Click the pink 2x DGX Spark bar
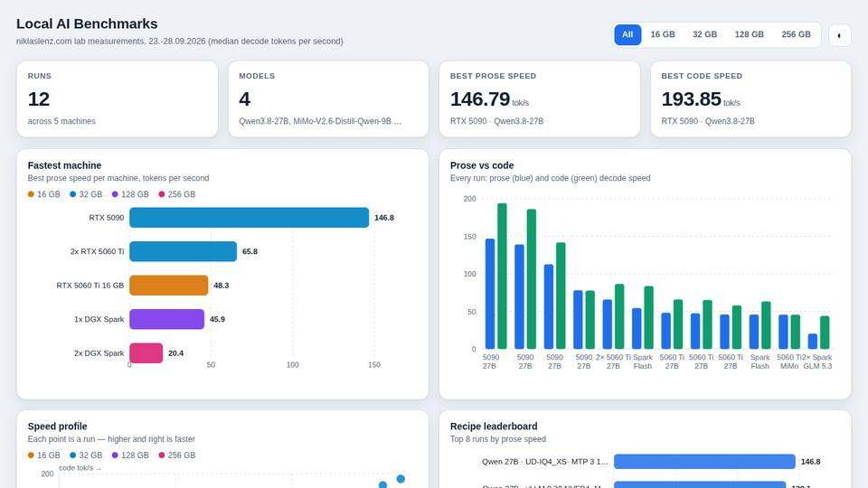Viewport: 868px width, 488px height. click(x=146, y=353)
